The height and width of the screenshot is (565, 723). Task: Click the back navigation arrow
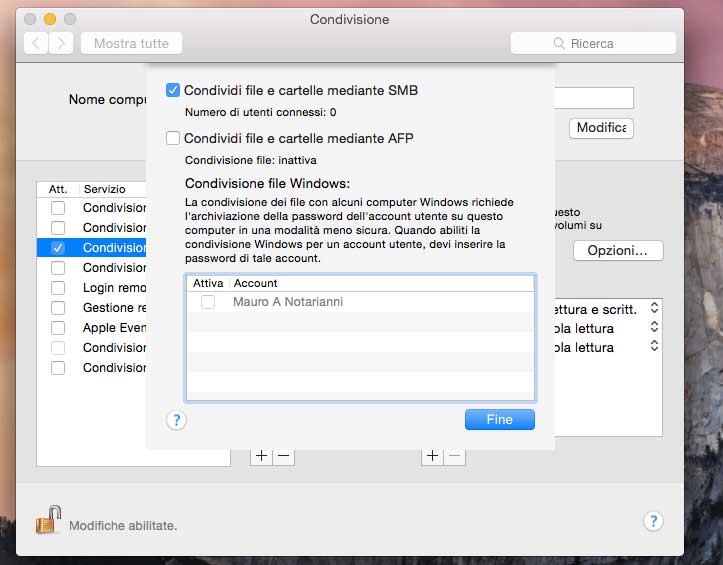[x=36, y=43]
